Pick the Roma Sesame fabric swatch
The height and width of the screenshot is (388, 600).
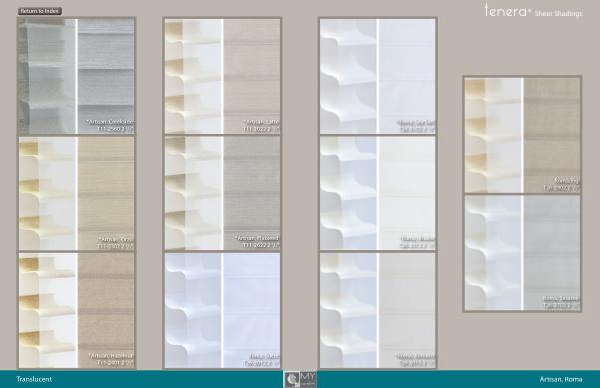coord(552,253)
